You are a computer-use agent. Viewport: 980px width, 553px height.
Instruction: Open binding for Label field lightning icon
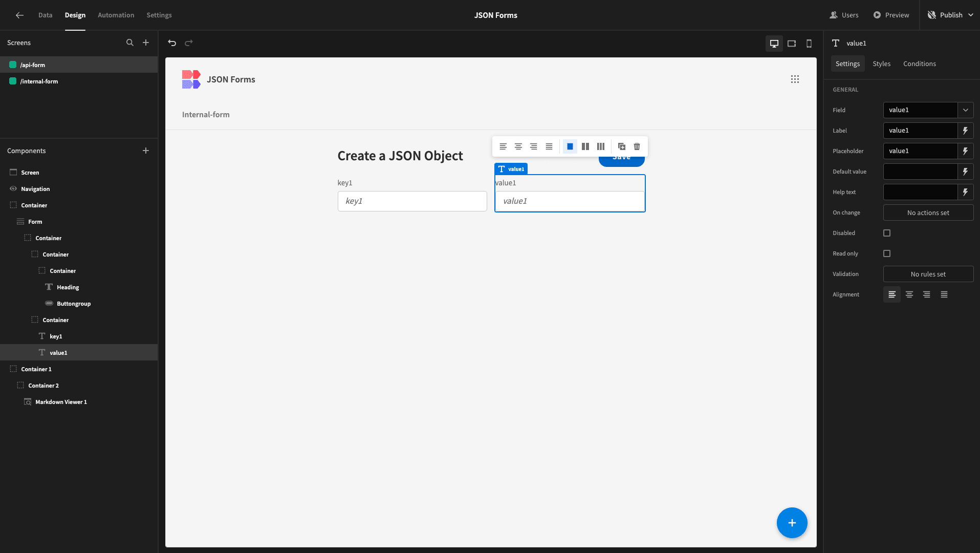tap(966, 131)
